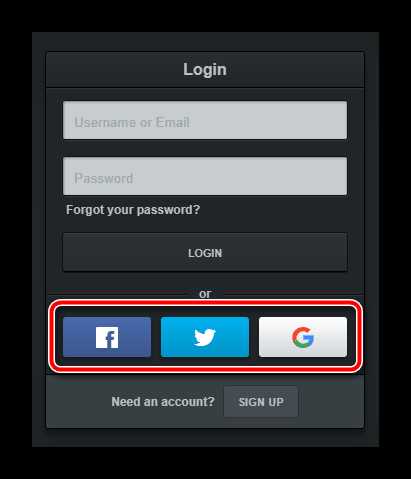Click the multicolor Google 'G' logo
Screen dimensions: 411x479
(x=303, y=337)
